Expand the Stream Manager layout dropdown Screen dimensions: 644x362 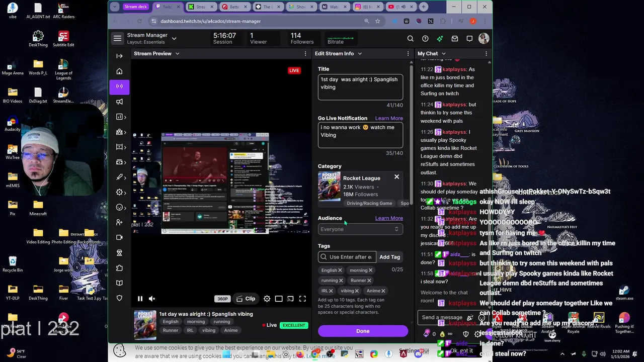174,38
